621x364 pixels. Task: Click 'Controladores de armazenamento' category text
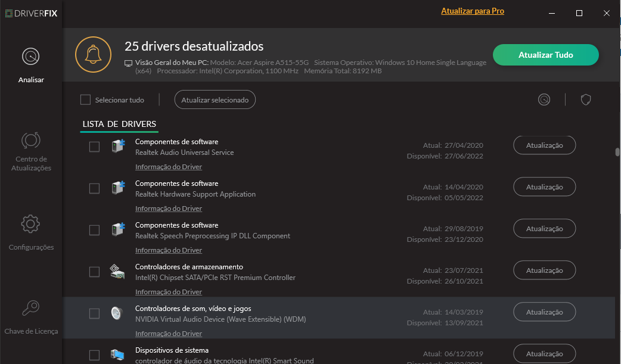[x=190, y=267]
